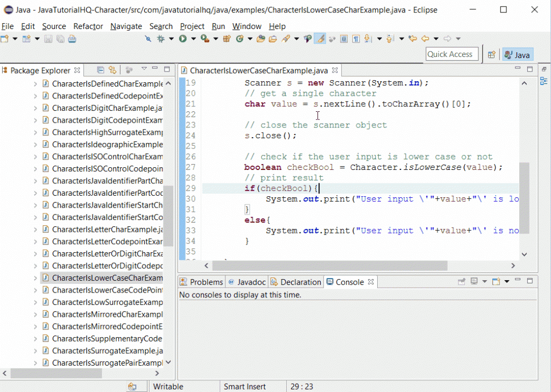Click the Package Explorer horizontal scrollbar thumb
The image size is (551, 392).
tap(56, 373)
